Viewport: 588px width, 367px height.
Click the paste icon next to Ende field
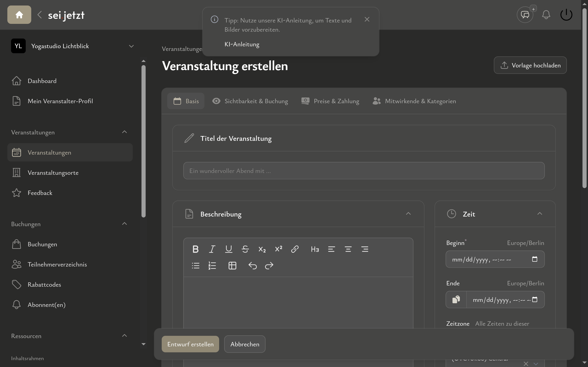click(457, 300)
